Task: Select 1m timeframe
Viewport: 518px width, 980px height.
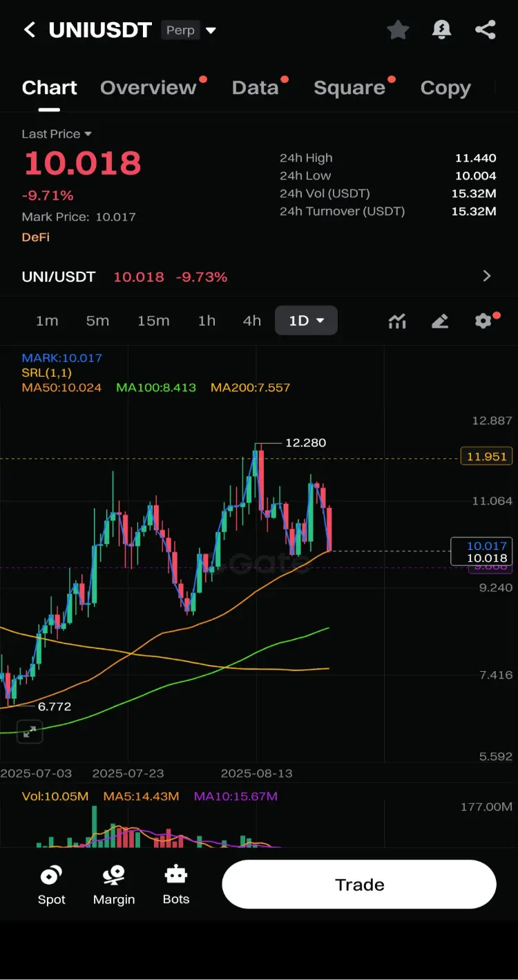Action: (x=47, y=321)
